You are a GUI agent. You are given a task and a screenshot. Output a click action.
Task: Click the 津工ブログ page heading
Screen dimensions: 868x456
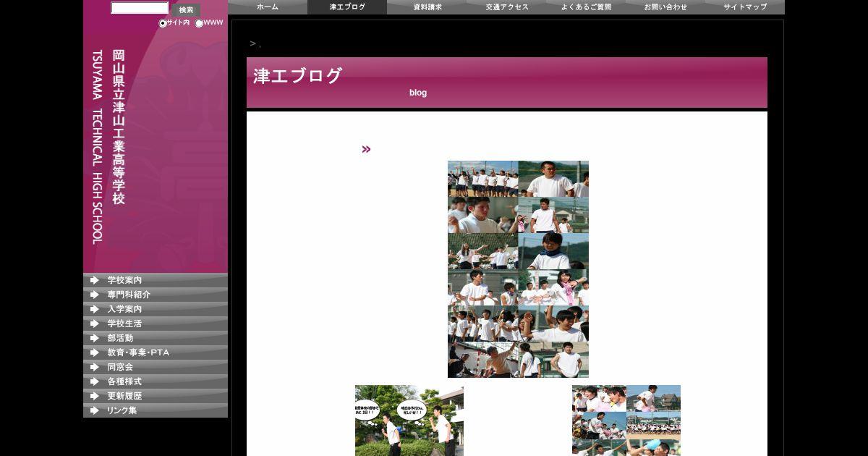[x=297, y=76]
